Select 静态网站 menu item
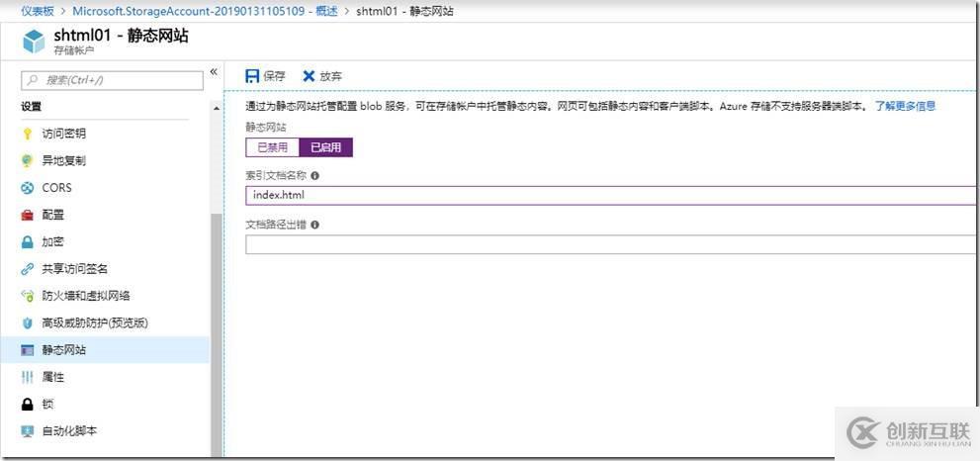Viewport: 980px width, 461px height. (x=105, y=350)
